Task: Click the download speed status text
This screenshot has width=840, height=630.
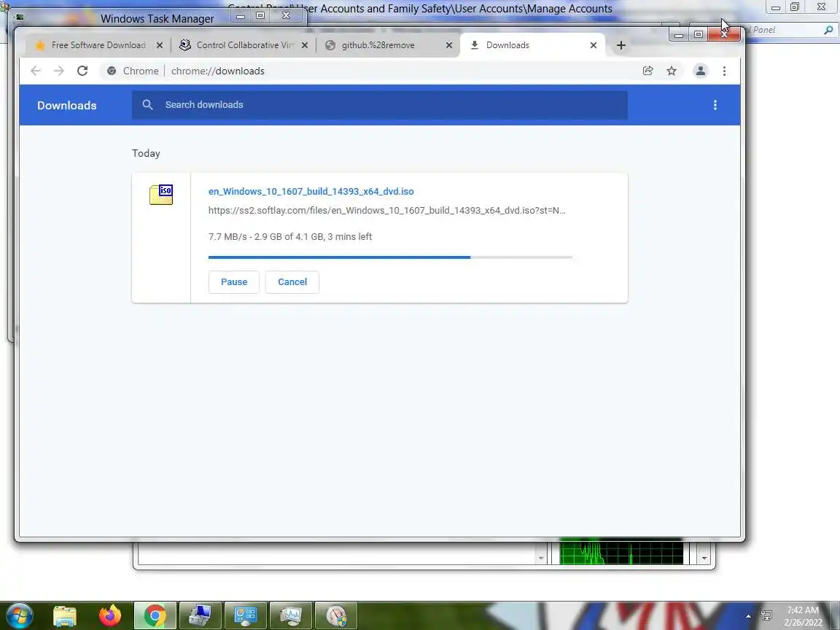Action: pyautogui.click(x=289, y=237)
